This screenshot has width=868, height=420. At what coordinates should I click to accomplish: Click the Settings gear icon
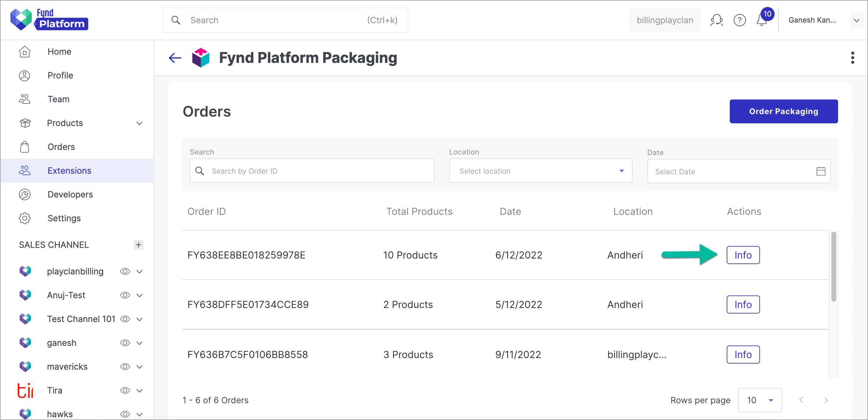click(25, 218)
